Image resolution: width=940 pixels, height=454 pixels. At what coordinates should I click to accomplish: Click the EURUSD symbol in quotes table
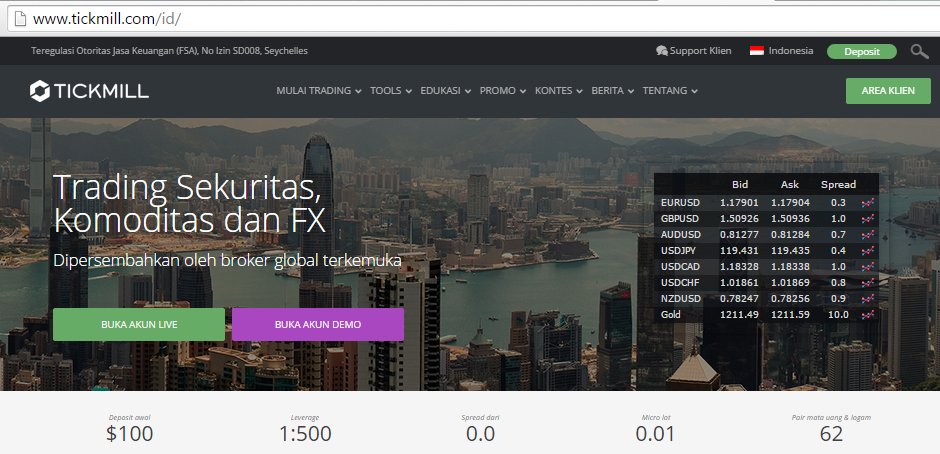(680, 203)
